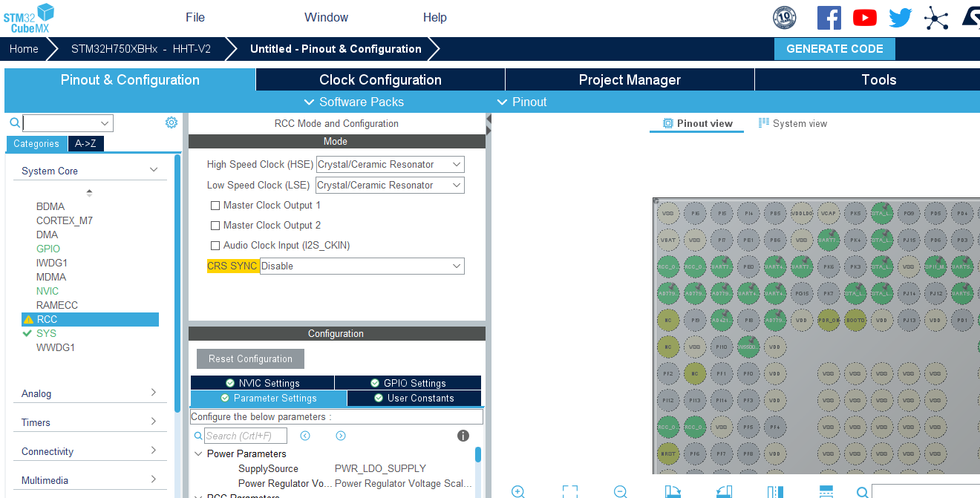This screenshot has height=498, width=980.
Task: Switch to Project Manager tab
Action: coord(630,79)
